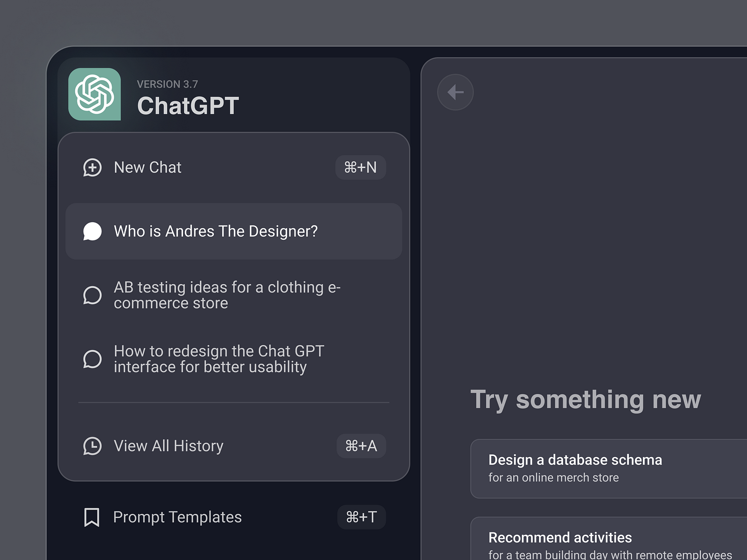Click the ⌘+T shortcut badge
Viewport: 747px width, 560px height.
362,517
